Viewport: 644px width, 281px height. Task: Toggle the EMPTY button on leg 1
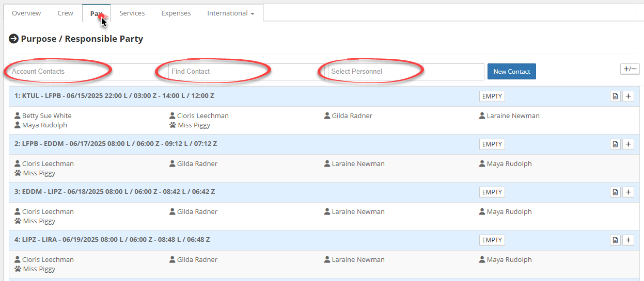[492, 96]
